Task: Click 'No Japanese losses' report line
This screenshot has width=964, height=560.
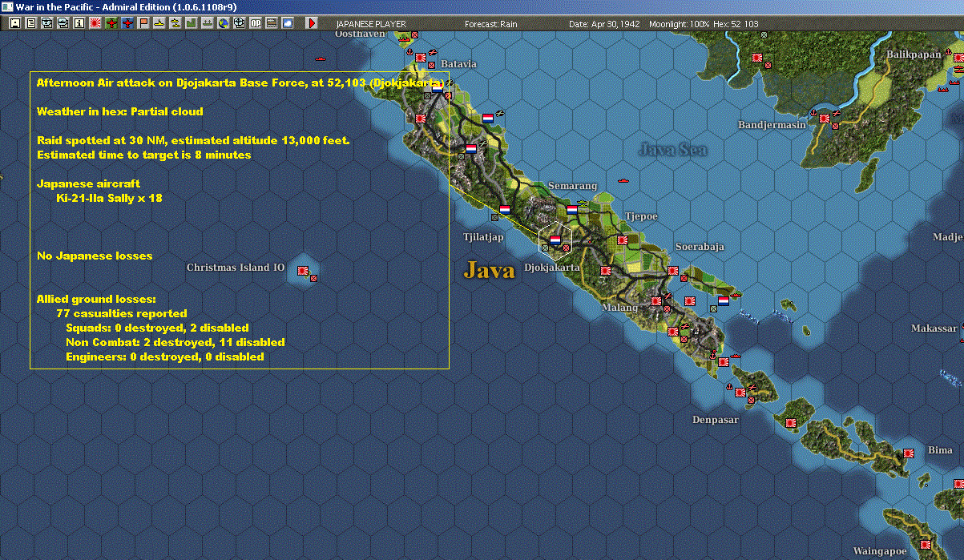Action: click(x=95, y=256)
